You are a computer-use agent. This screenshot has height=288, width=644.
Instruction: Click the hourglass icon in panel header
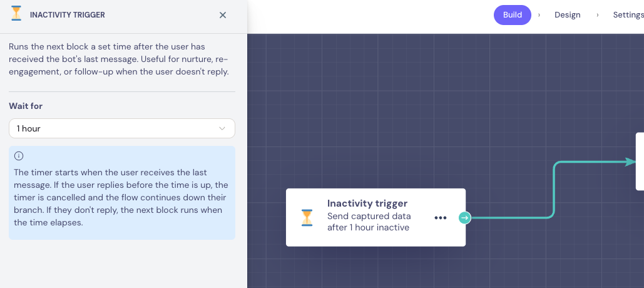[x=16, y=14]
